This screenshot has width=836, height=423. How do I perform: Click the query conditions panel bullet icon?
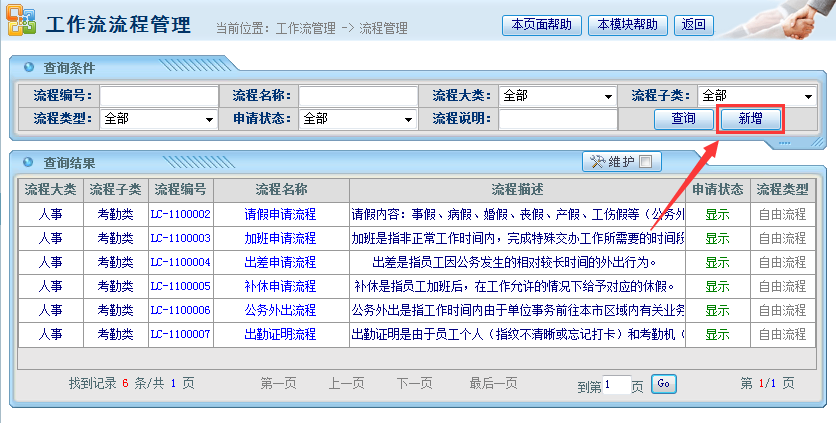28,67
